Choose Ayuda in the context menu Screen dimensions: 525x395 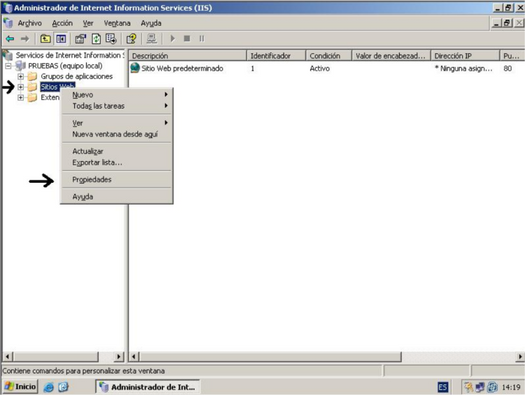(x=117, y=196)
